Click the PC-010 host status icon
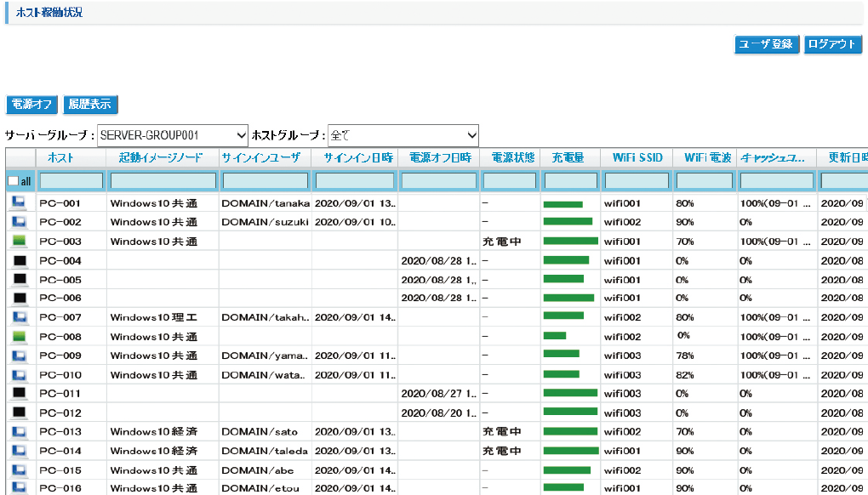 (20, 374)
